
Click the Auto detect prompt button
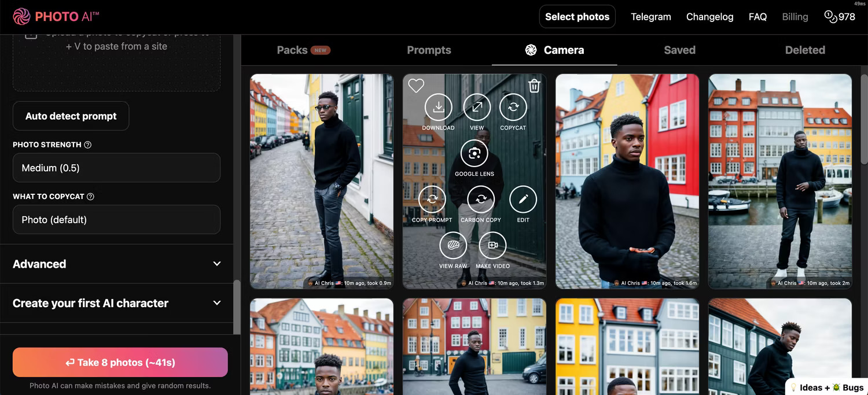tap(71, 116)
